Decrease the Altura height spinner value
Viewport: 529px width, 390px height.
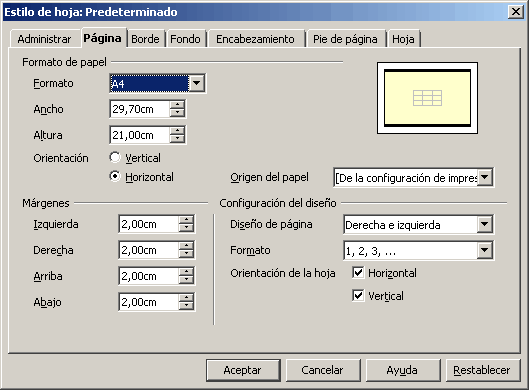coord(177,139)
